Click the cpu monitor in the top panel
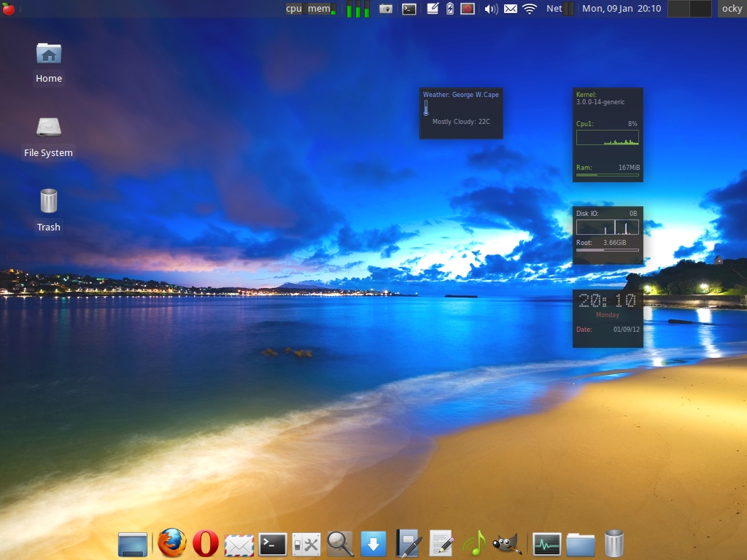 296,9
